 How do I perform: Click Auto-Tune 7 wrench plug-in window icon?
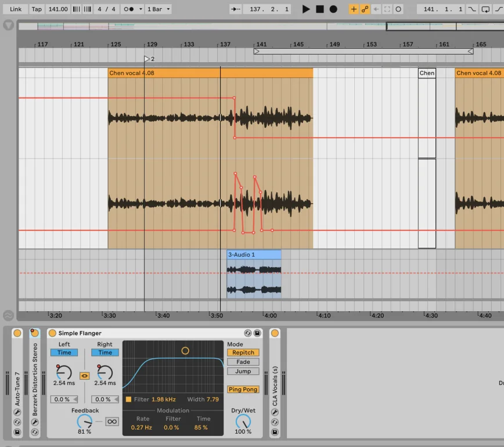pyautogui.click(x=17, y=412)
